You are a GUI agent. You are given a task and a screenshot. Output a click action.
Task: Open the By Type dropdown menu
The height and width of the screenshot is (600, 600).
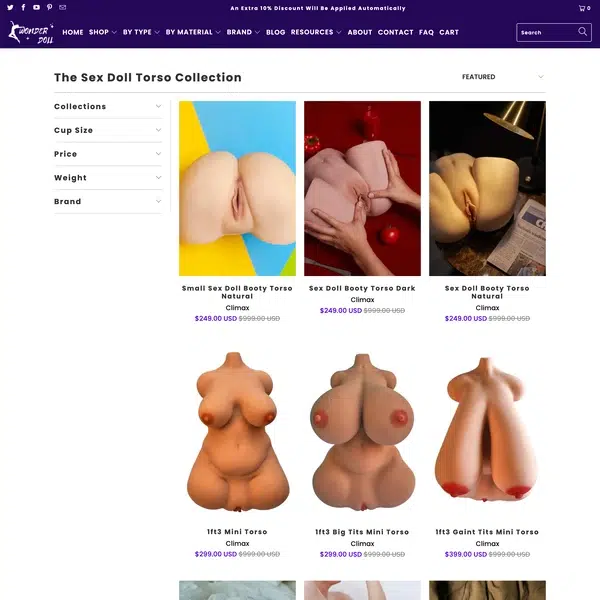pos(141,32)
